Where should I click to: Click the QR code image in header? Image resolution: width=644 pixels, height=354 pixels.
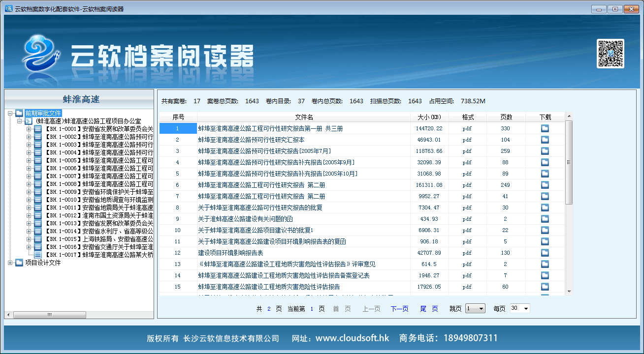coord(611,53)
